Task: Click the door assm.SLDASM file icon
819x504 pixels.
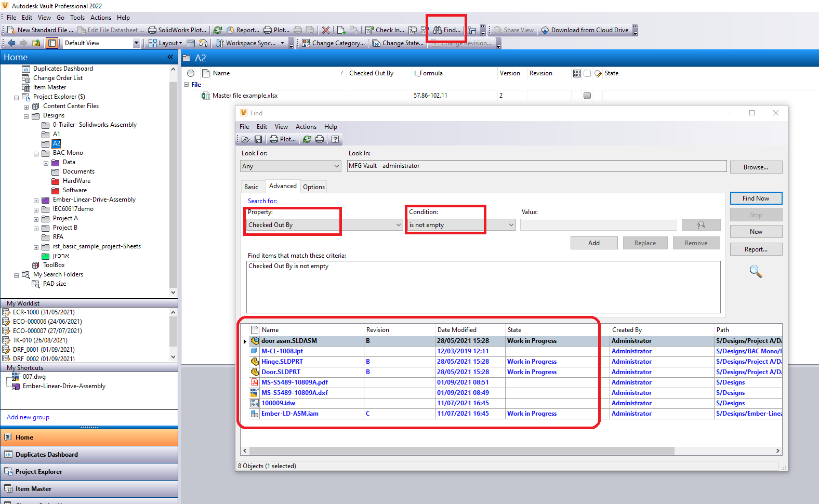Action: [x=255, y=341]
